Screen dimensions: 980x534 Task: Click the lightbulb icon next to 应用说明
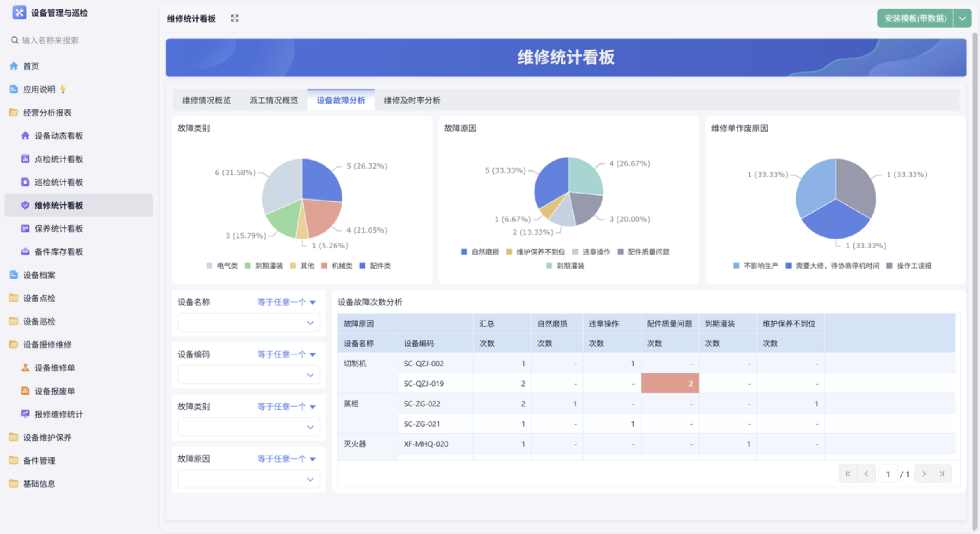point(63,90)
